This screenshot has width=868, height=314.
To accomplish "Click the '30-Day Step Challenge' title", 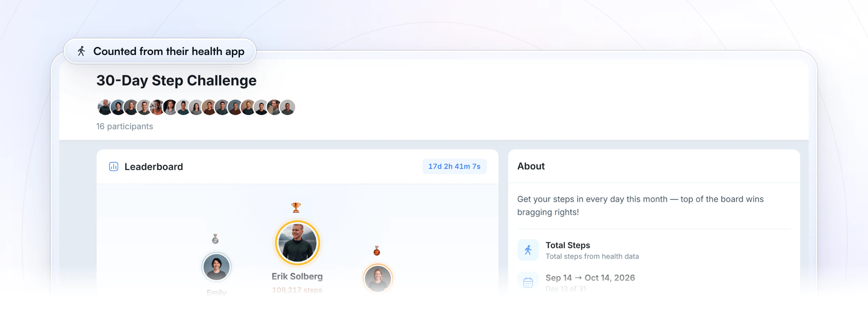I will point(176,80).
